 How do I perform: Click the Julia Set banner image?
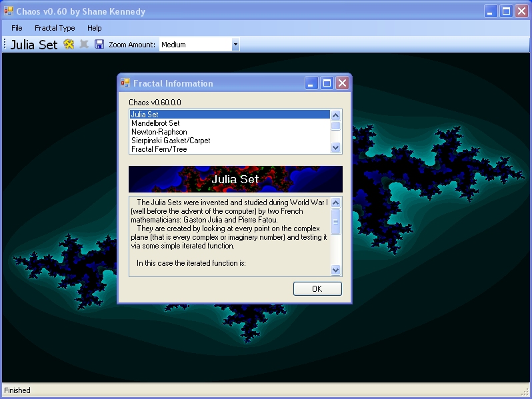pos(235,179)
